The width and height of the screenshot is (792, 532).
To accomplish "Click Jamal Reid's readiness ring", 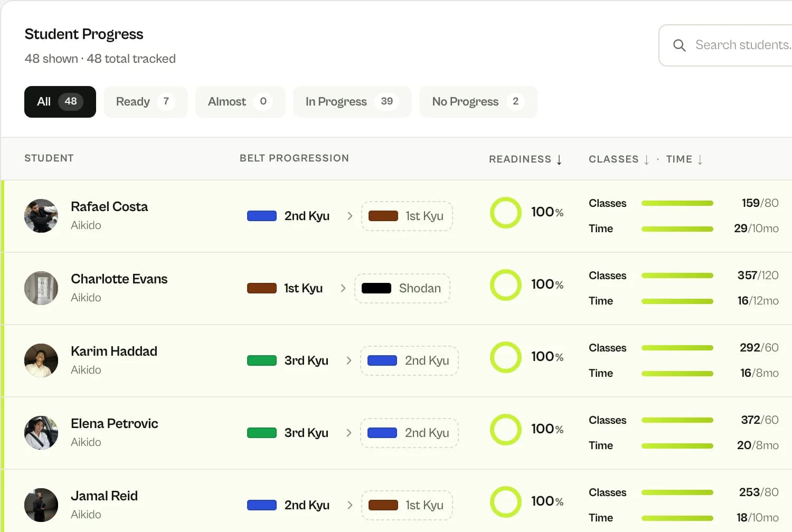I will tap(506, 502).
